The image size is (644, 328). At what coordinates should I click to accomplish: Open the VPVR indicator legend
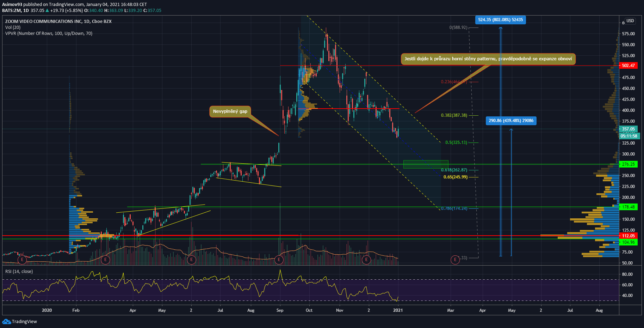(x=49, y=34)
